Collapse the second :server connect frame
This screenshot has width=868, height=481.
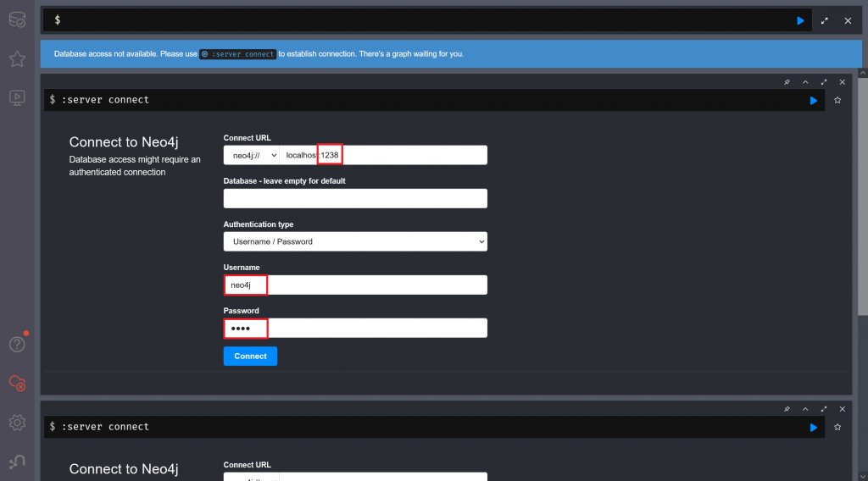pyautogui.click(x=805, y=409)
